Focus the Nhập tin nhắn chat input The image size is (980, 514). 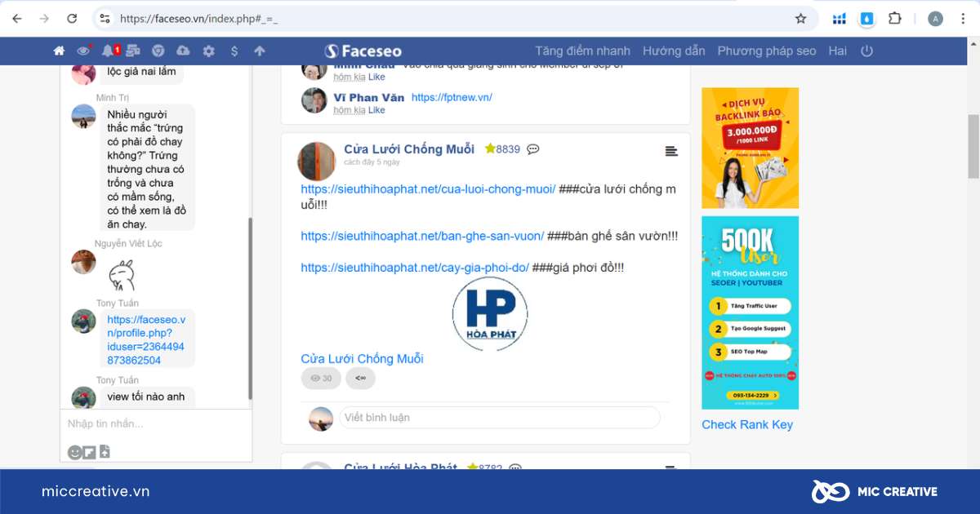155,423
